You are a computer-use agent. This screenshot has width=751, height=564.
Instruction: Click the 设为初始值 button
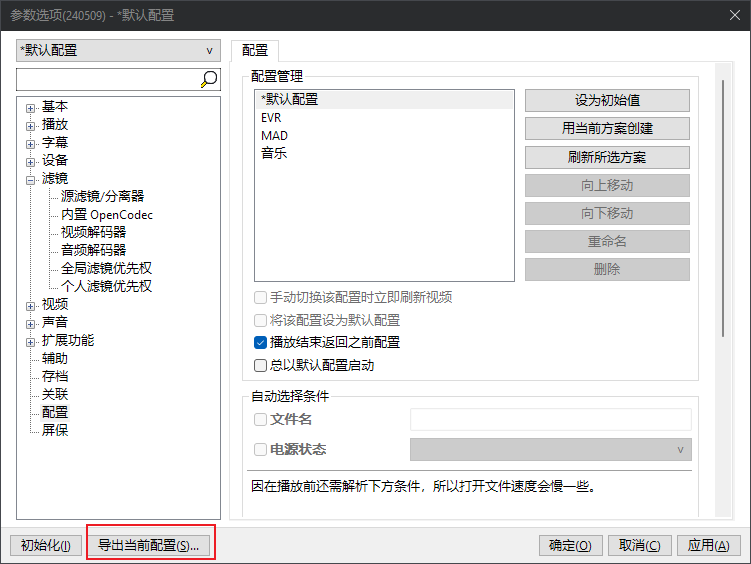point(607,100)
